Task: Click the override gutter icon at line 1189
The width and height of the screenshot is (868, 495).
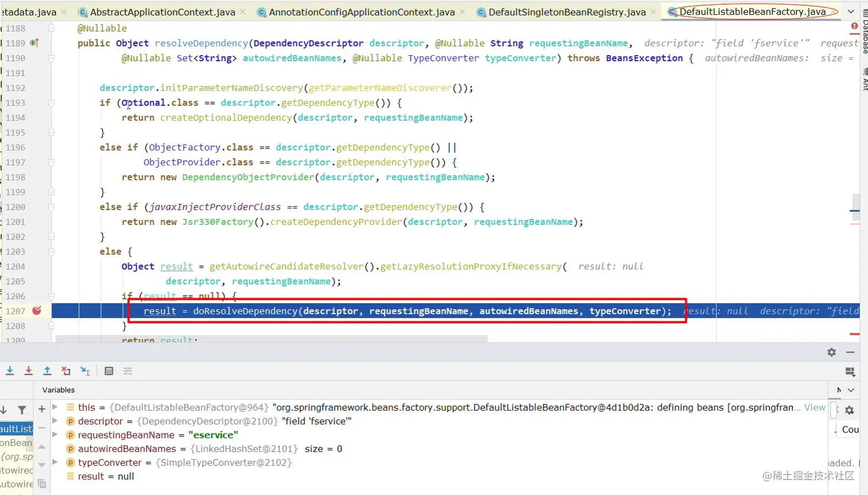Action: point(34,42)
